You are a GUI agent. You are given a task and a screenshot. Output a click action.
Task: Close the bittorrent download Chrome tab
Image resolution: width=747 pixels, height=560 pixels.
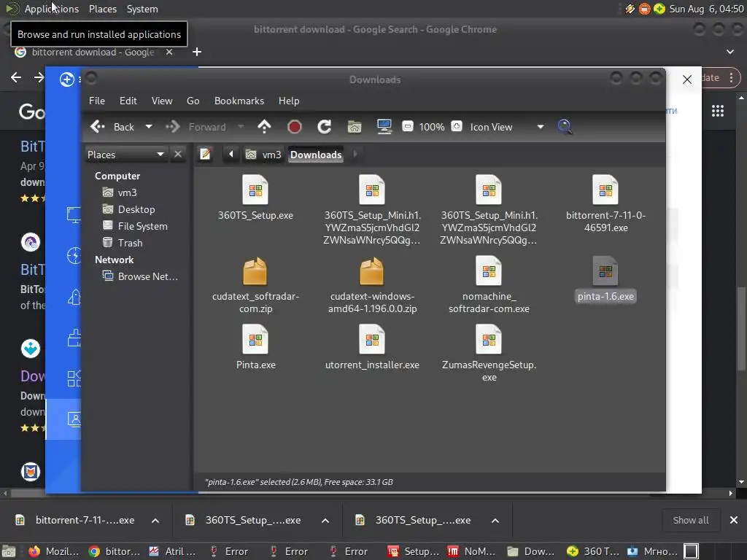(169, 52)
